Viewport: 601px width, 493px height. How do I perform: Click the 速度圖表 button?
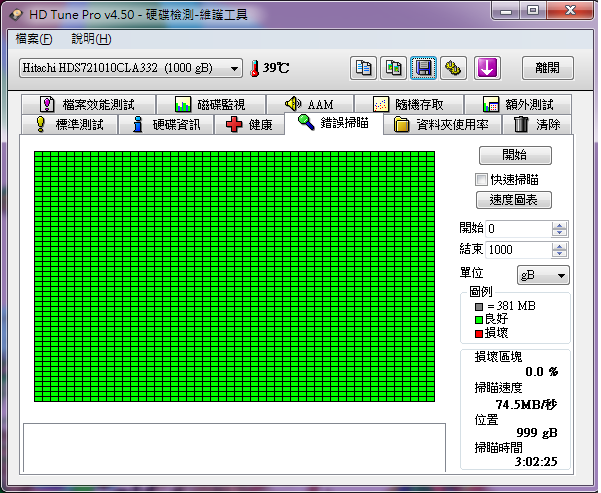tap(514, 200)
